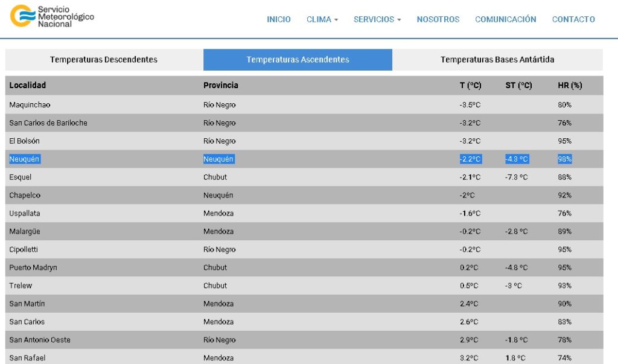Click San Carlos de Bariloche in table
The height and width of the screenshot is (364, 618).
pyautogui.click(x=48, y=123)
